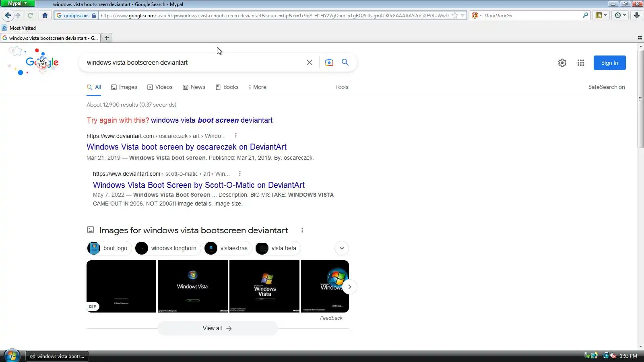Start search by image with camera icon
The height and width of the screenshot is (362, 644).
329,62
